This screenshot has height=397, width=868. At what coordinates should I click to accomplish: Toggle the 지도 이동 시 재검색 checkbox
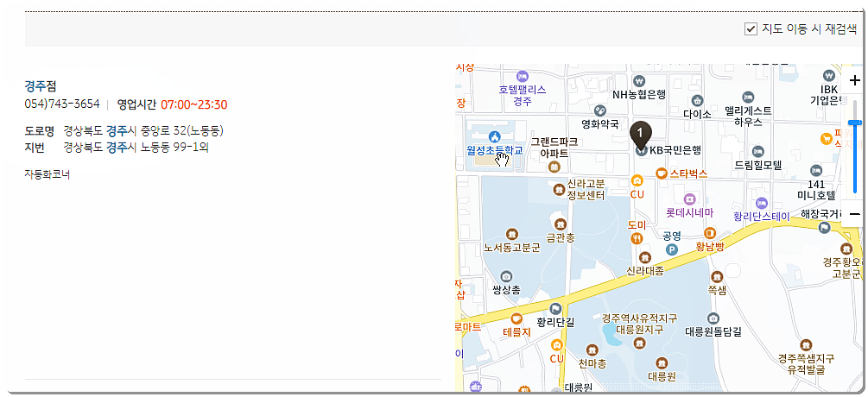[750, 29]
